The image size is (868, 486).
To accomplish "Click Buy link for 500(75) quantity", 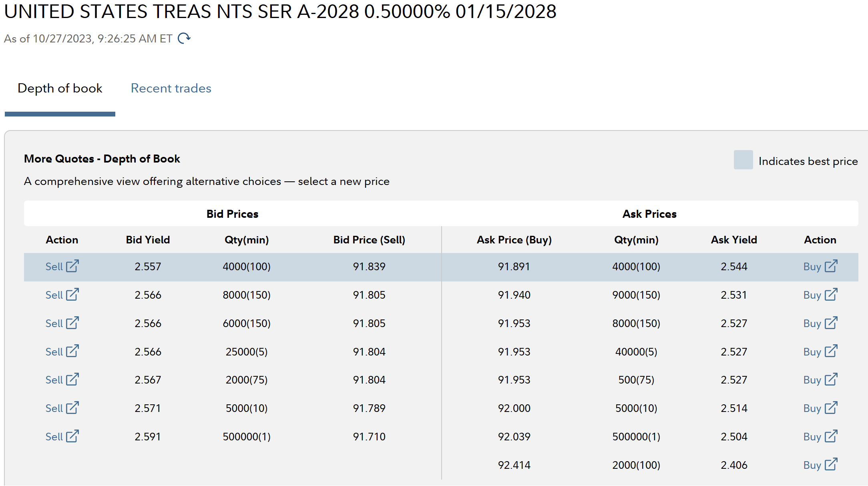I will coord(812,380).
